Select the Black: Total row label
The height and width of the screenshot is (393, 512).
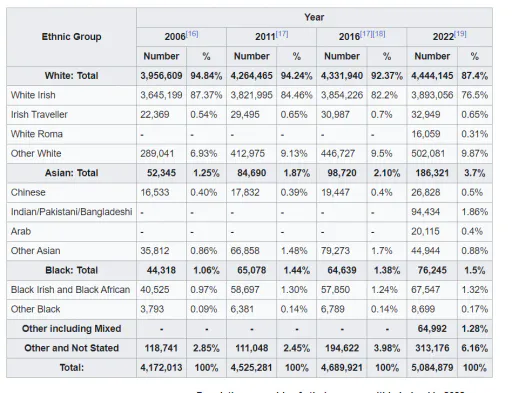pyautogui.click(x=71, y=270)
